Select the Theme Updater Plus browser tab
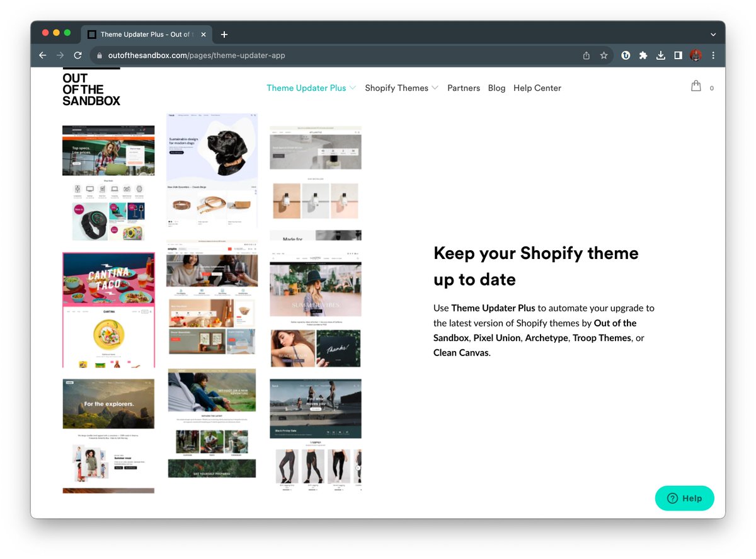756x559 pixels. (146, 35)
